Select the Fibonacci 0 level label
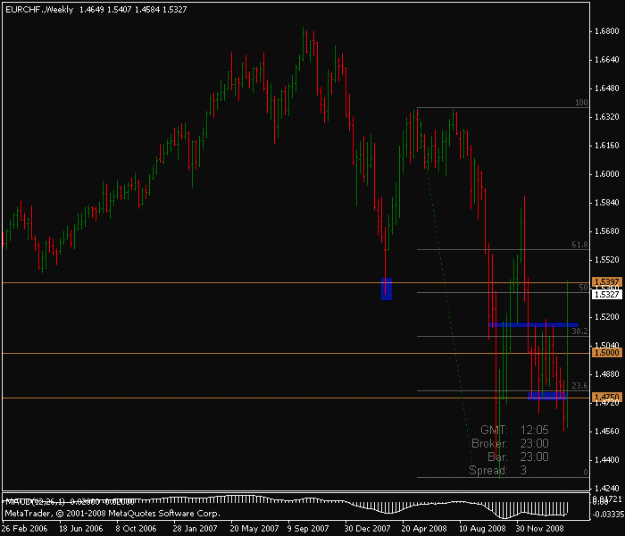Viewport: 625px width, 536px height. coord(586,472)
